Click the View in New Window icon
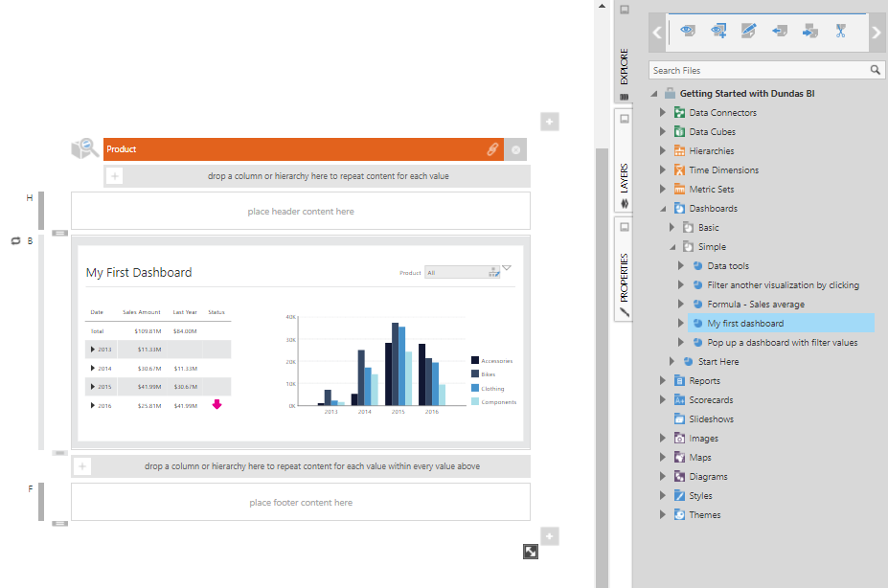This screenshot has height=588, width=888. click(x=718, y=31)
